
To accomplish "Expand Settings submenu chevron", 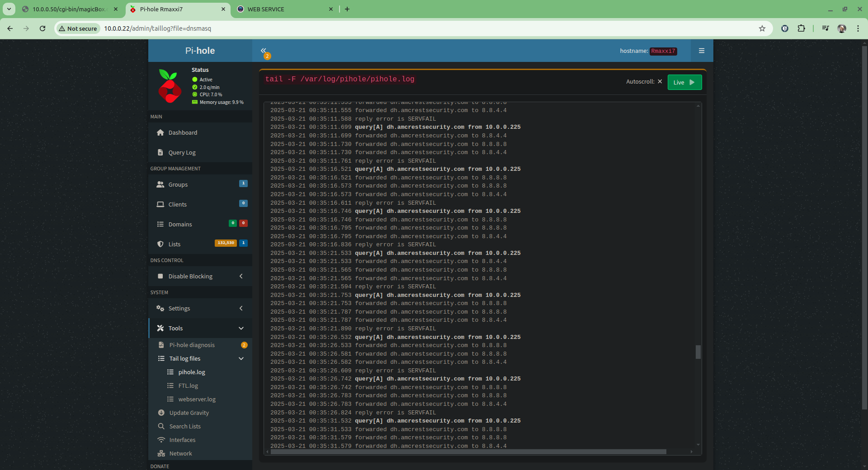I will [241, 308].
